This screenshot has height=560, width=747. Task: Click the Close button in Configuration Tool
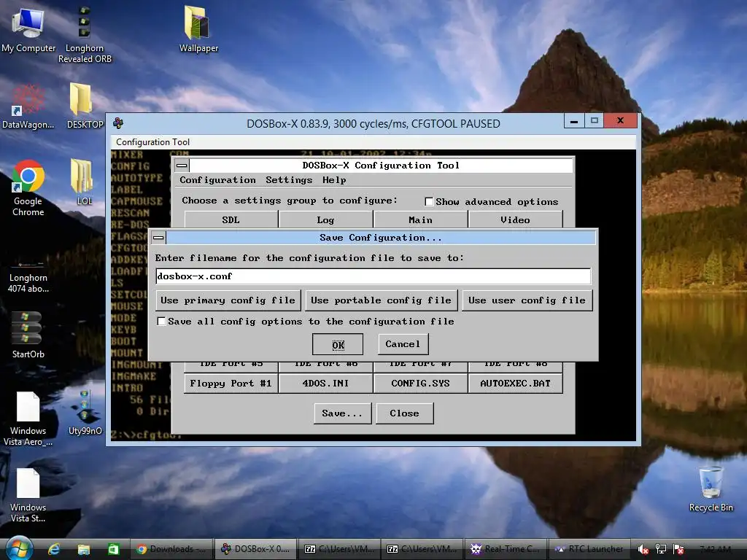(x=404, y=413)
